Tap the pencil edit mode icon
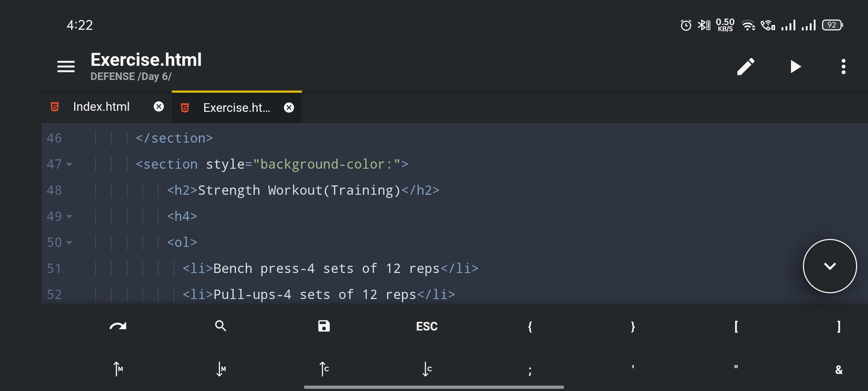 coord(746,67)
